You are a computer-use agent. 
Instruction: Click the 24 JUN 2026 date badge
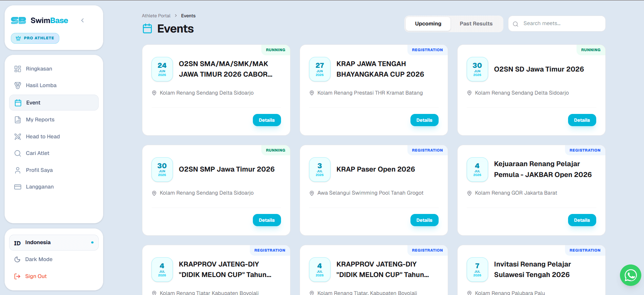pos(162,69)
